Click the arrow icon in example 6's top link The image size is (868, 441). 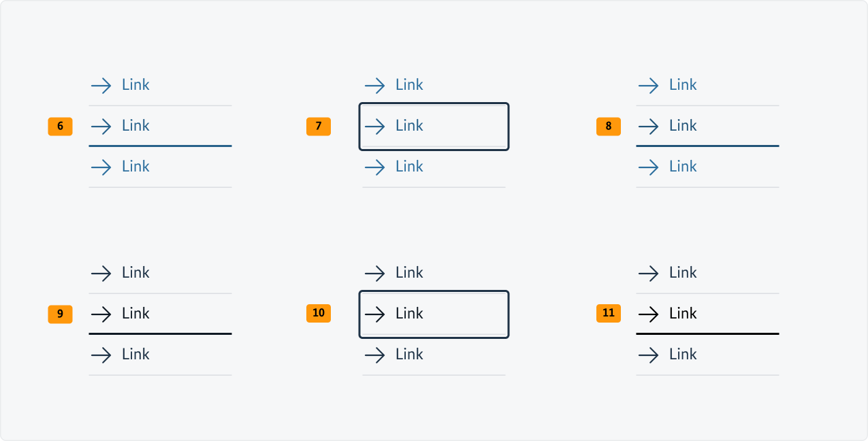click(x=101, y=85)
